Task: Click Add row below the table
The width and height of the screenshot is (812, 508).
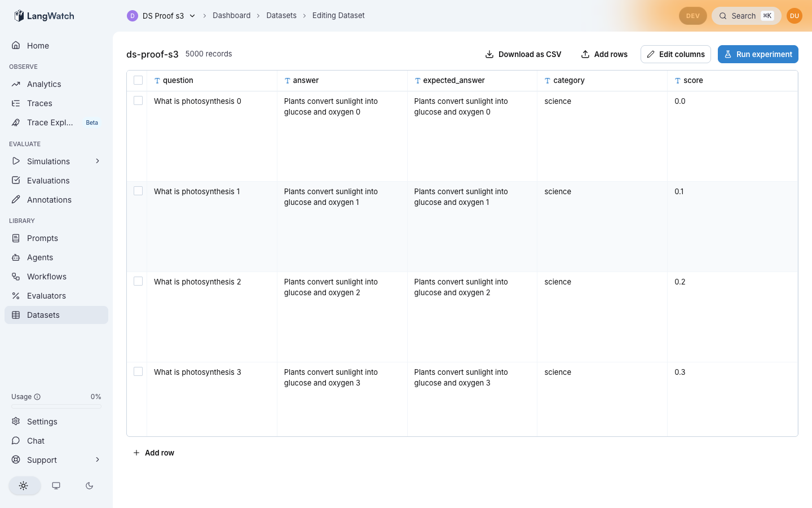Action: tap(153, 453)
